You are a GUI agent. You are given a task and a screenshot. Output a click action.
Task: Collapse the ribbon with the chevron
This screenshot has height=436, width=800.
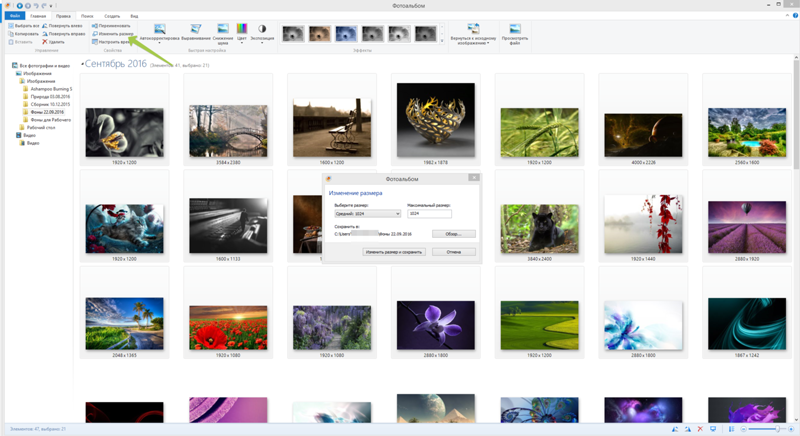787,16
